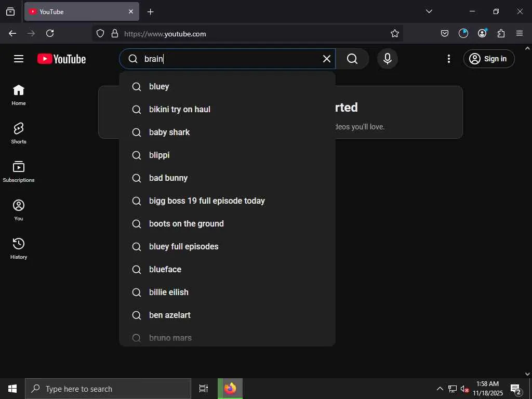Select the 'baby shark' suggestion
Image resolution: width=532 pixels, height=399 pixels.
(x=228, y=132)
